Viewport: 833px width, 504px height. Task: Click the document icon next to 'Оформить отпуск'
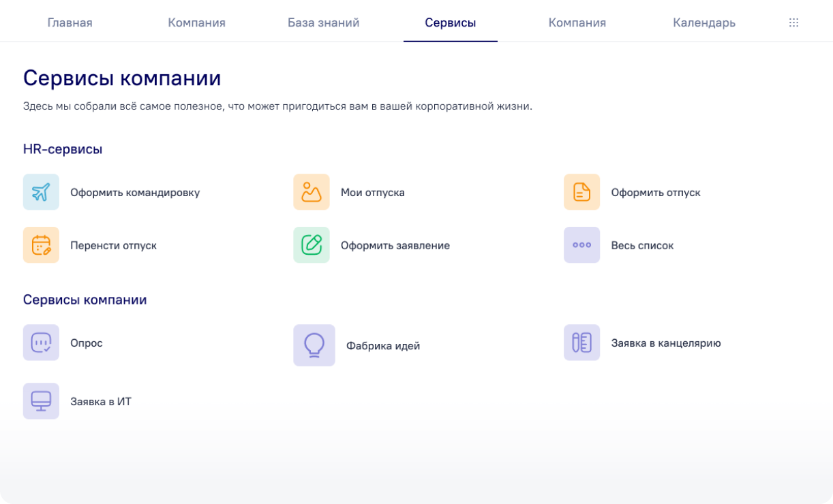point(581,192)
